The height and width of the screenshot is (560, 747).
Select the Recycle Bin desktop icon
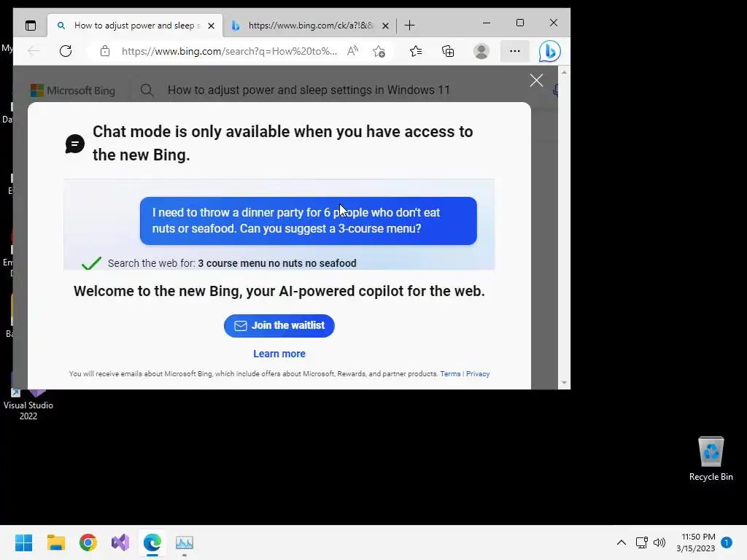click(x=711, y=459)
